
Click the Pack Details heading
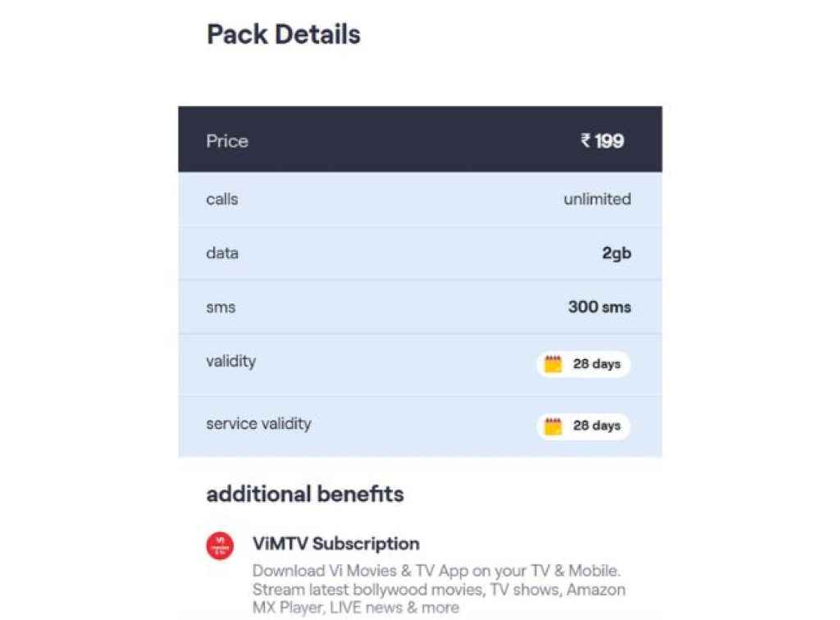(283, 34)
